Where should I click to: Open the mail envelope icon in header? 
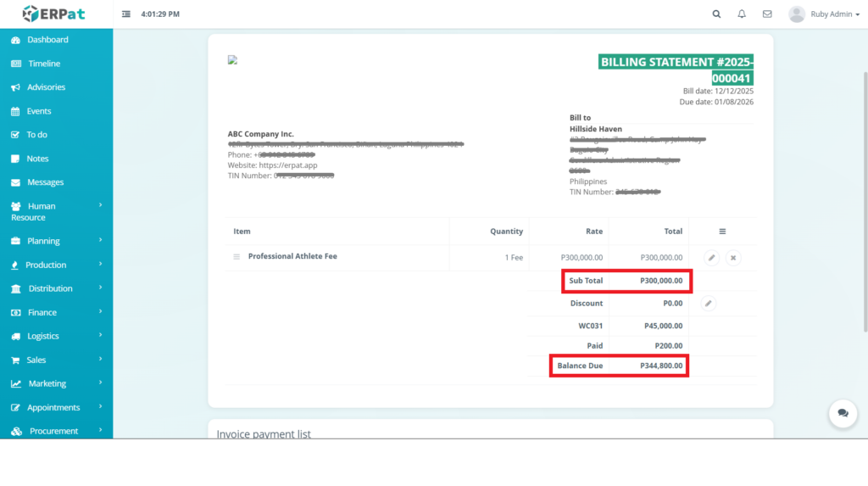(767, 14)
